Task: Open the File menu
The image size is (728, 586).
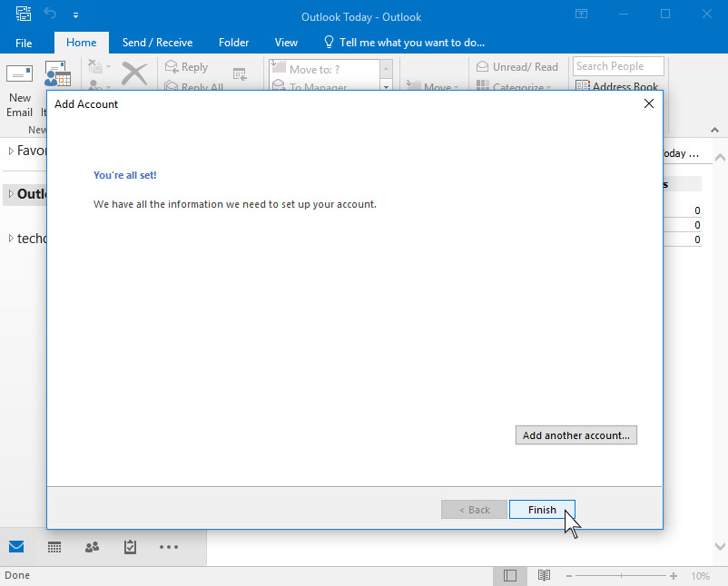Action: (24, 43)
